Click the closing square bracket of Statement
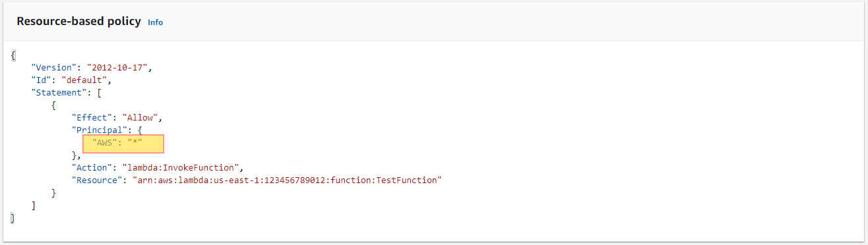Viewport: 868px width, 245px height. click(34, 205)
